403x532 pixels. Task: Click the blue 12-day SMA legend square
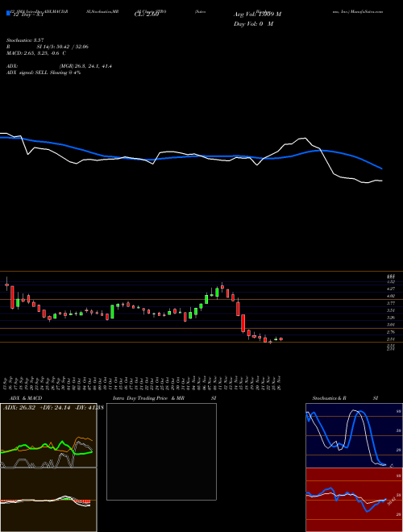8,14
